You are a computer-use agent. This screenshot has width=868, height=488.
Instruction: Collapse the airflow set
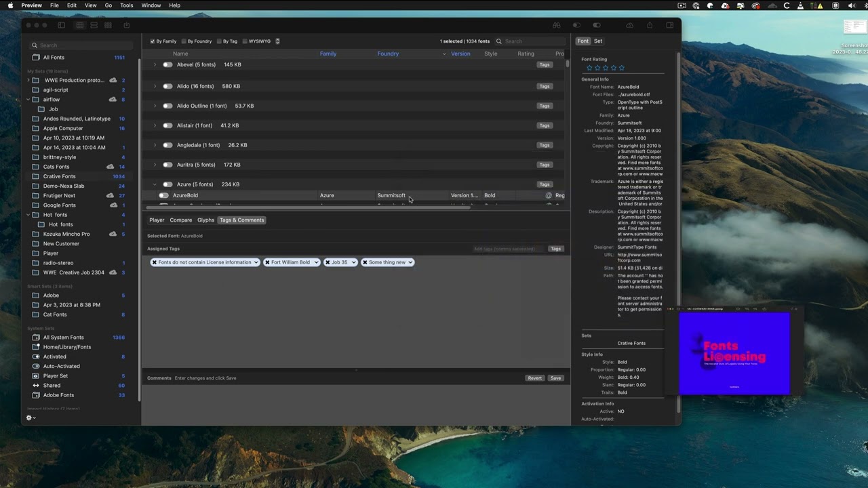(x=28, y=100)
